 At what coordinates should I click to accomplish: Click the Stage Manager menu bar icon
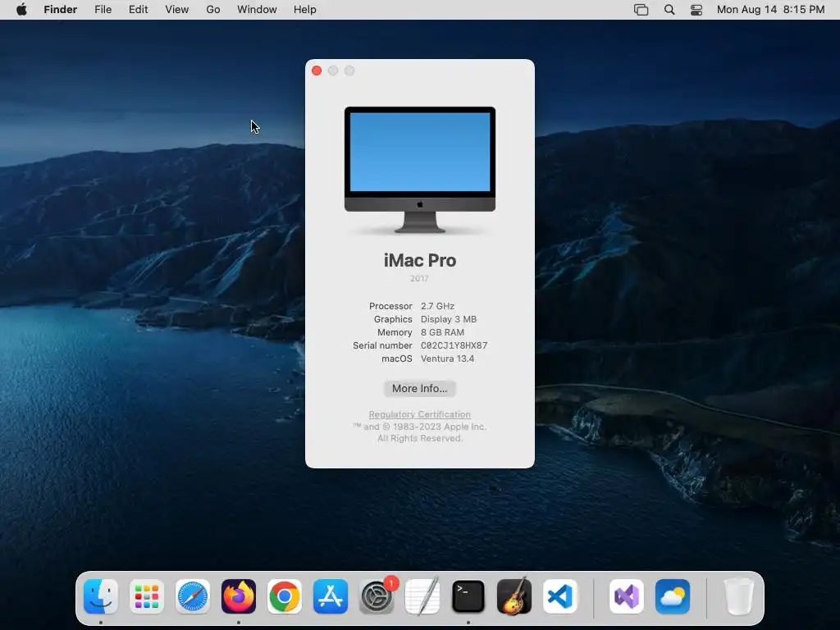[641, 10]
